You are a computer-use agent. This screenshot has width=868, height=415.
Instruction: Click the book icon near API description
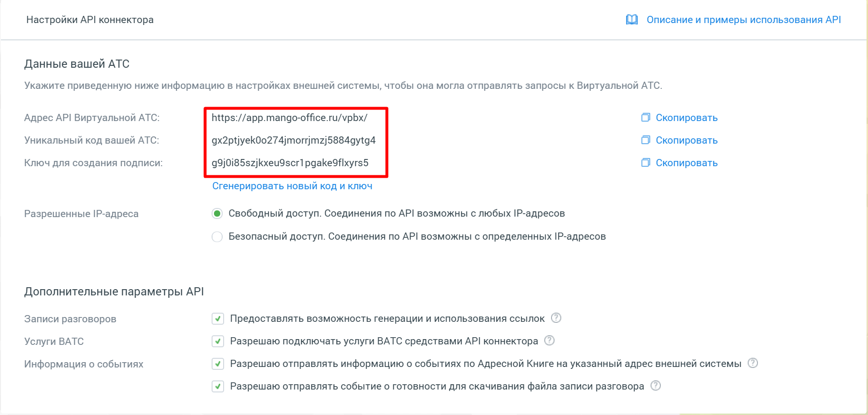(x=632, y=20)
